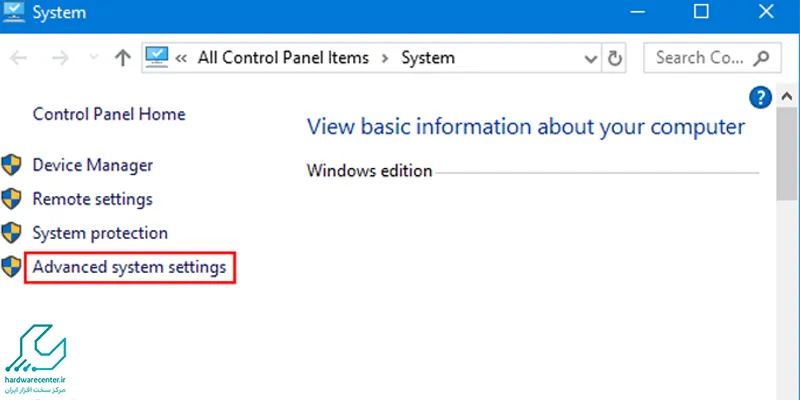
Task: Select the All Control Panel Items breadcrumb
Action: tap(283, 58)
